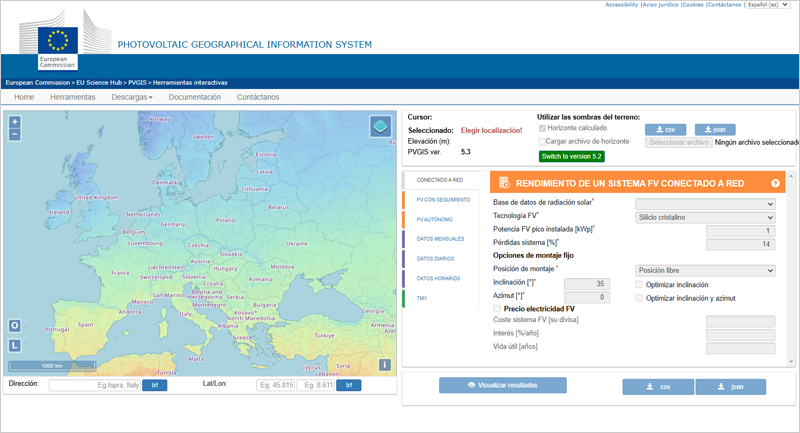
Task: Click the grid-connected PV icon in orange header
Action: pyautogui.click(x=504, y=183)
